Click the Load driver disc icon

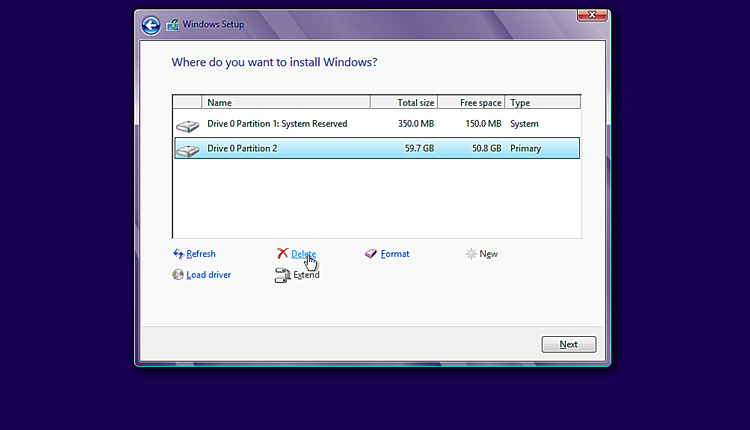(x=178, y=275)
